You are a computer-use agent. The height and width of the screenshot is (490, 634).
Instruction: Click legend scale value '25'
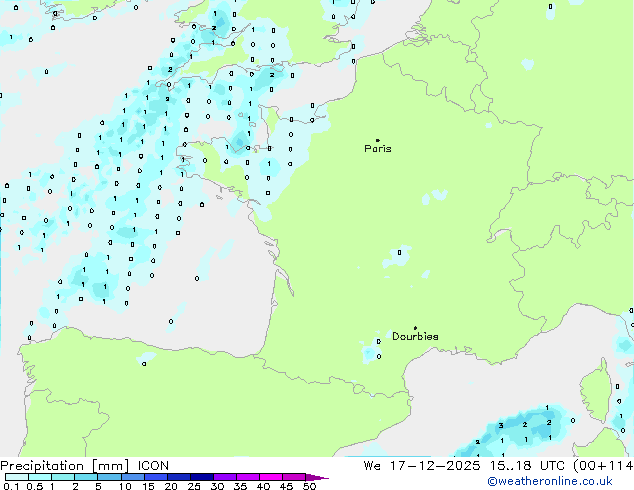tap(194, 486)
